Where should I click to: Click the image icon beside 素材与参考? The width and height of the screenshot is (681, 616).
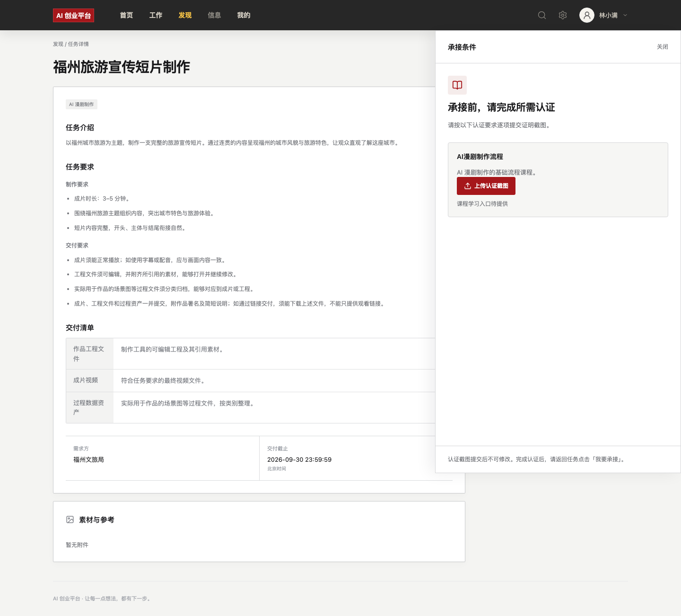coord(70,519)
